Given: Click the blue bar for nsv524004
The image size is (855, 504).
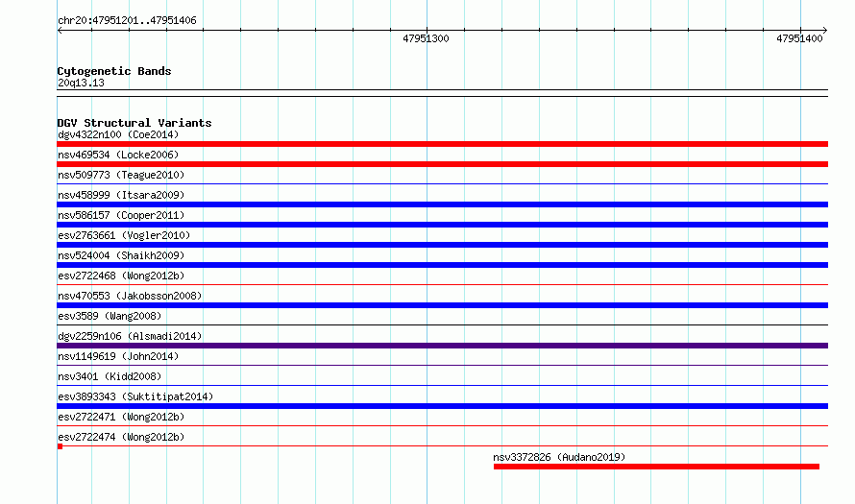Looking at the screenshot, I should click(x=442, y=265).
